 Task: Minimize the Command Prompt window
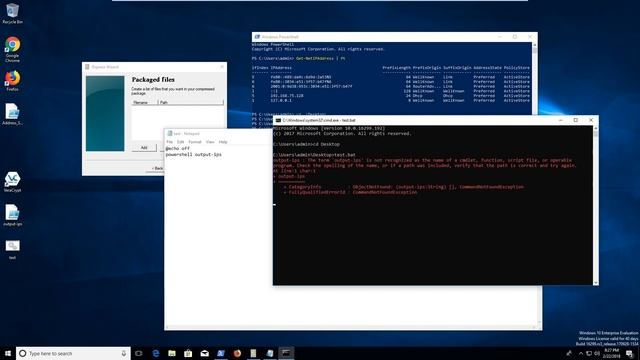(560, 120)
